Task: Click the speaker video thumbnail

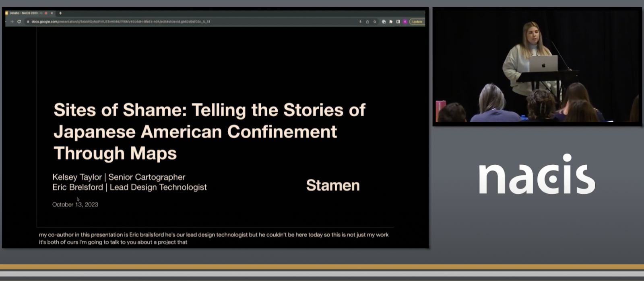Action: (x=537, y=66)
